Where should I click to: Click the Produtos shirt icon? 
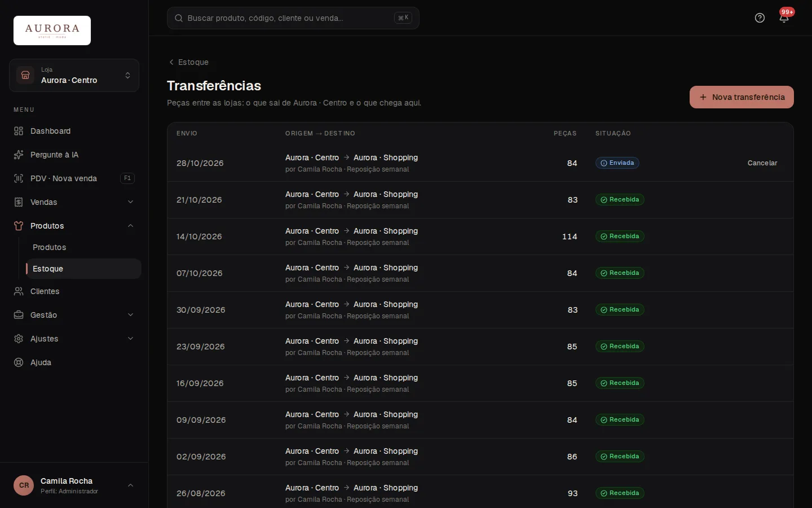click(19, 226)
